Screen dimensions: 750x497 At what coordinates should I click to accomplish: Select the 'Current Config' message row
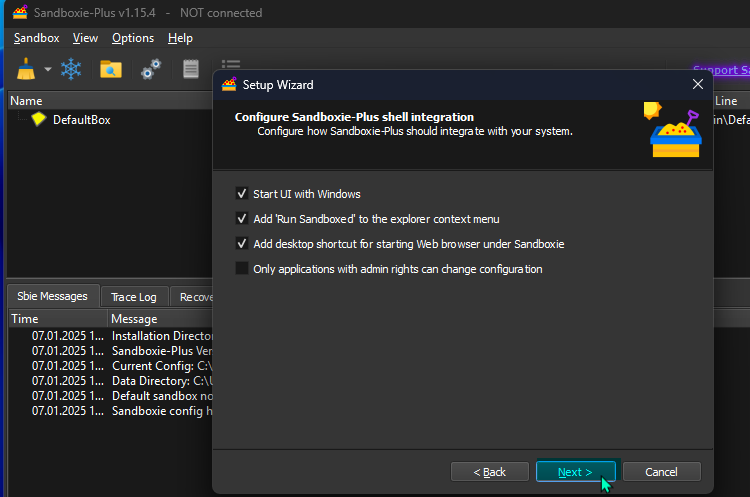110,366
